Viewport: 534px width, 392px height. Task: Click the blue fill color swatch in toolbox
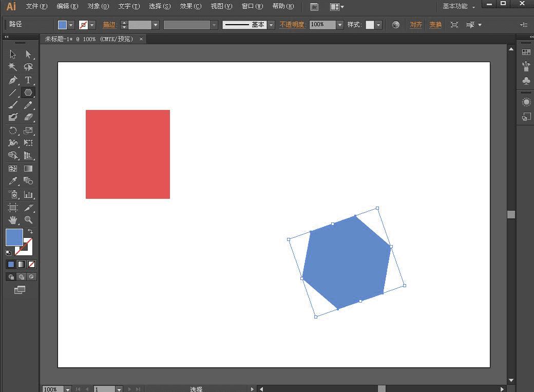pyautogui.click(x=14, y=237)
